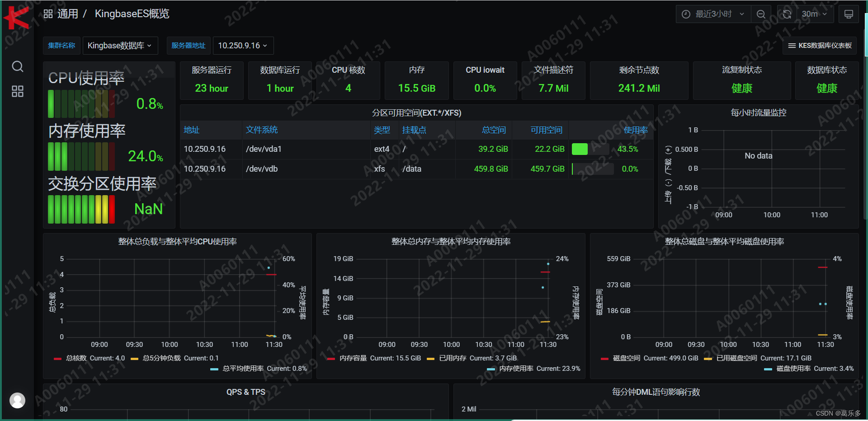Open the CPU 核数 panel title
This screenshot has height=421, width=868.
pos(348,70)
